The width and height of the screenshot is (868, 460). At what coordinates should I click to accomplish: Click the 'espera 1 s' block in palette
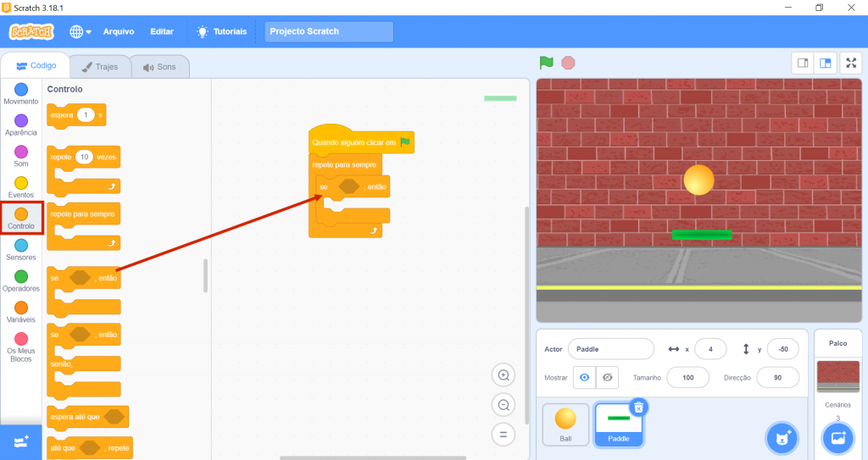pyautogui.click(x=76, y=116)
